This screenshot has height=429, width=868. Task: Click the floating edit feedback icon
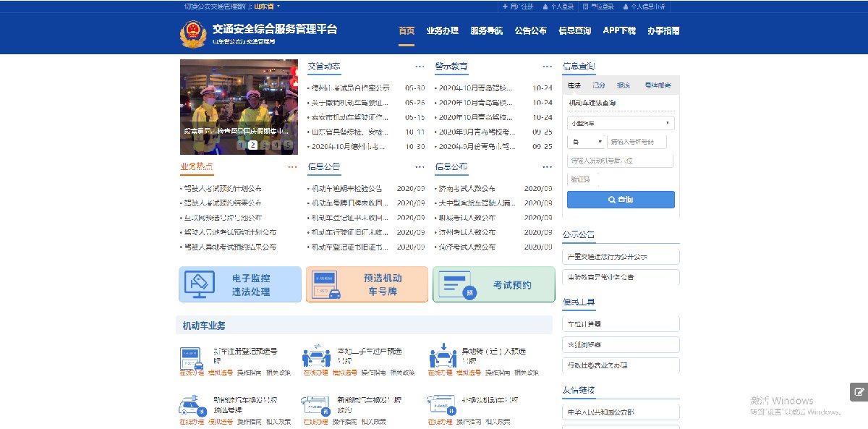coord(859,391)
